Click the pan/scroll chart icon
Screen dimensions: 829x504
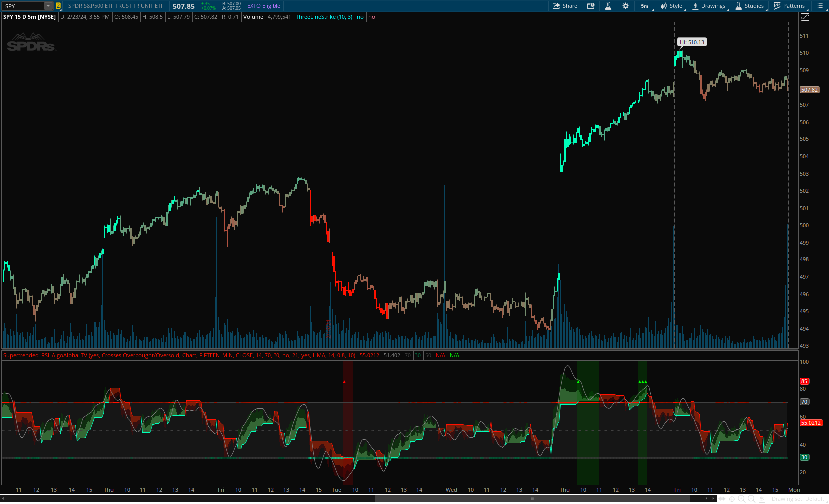click(722, 499)
